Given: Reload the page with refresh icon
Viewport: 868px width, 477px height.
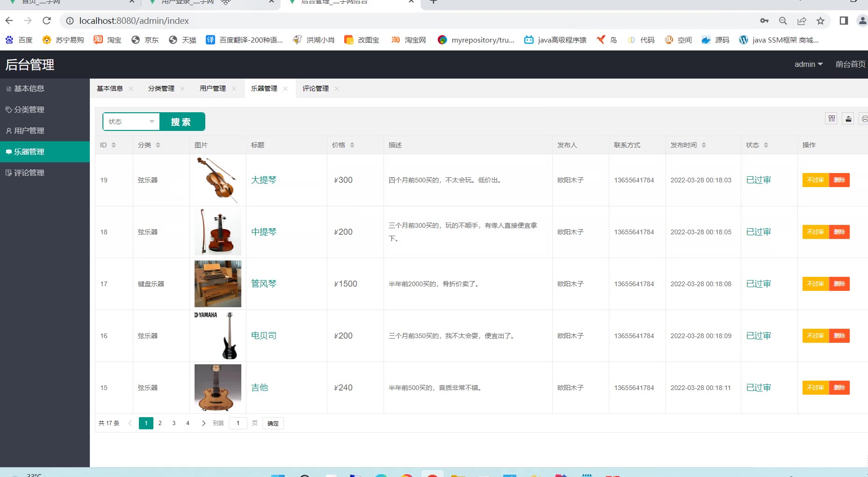Looking at the screenshot, I should (x=46, y=21).
